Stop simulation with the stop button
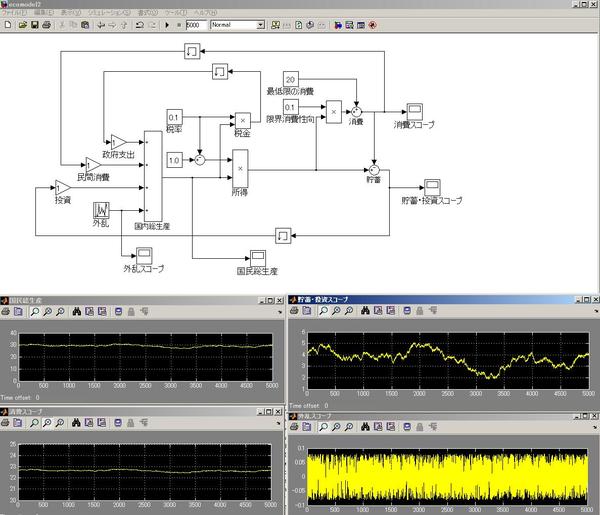600x515 pixels. pos(178,24)
